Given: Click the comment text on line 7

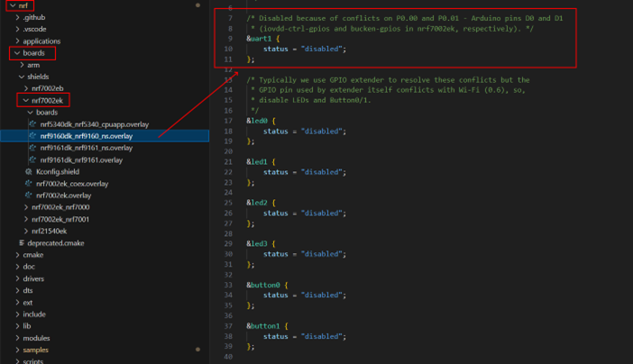Looking at the screenshot, I should coord(405,18).
